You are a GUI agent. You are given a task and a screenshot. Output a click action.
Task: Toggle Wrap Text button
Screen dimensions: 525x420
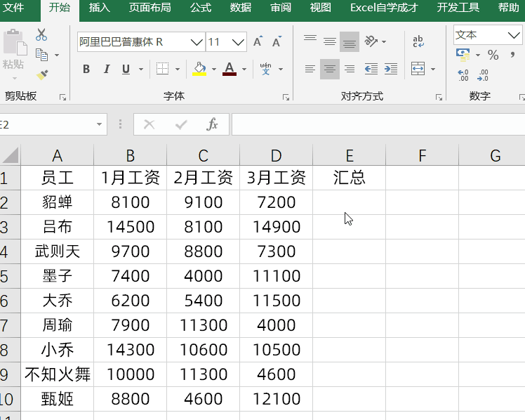coord(418,41)
